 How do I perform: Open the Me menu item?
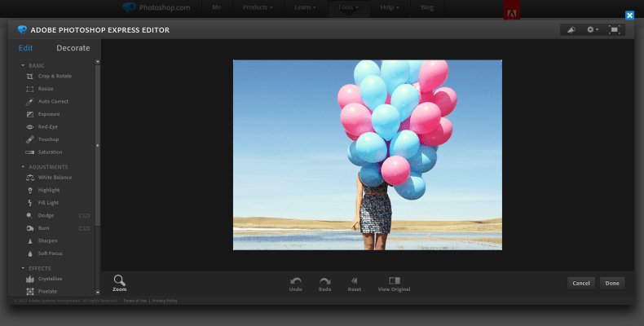coord(217,7)
